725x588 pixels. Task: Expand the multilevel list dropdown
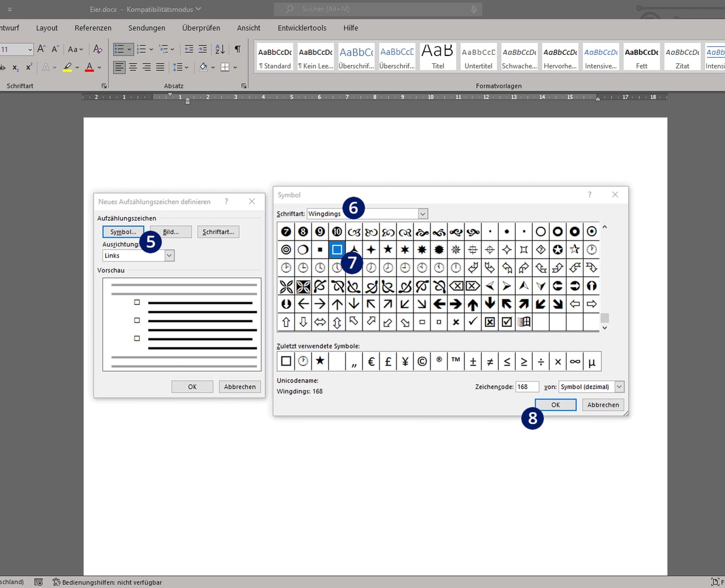(x=173, y=49)
